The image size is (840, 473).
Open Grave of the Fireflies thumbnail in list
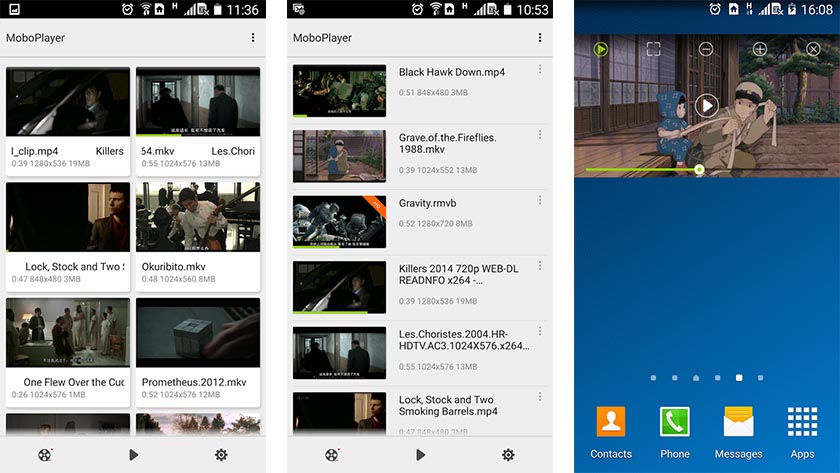pos(339,156)
